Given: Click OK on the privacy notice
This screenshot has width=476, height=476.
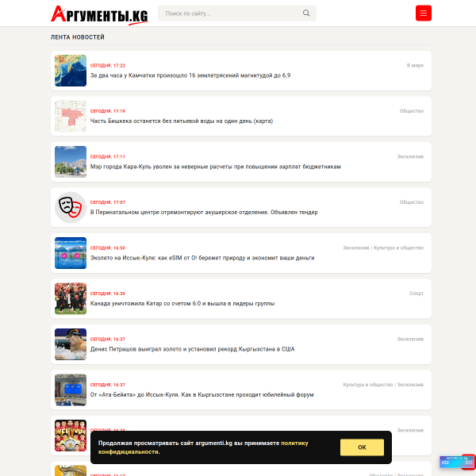Looking at the screenshot, I should coord(362,447).
